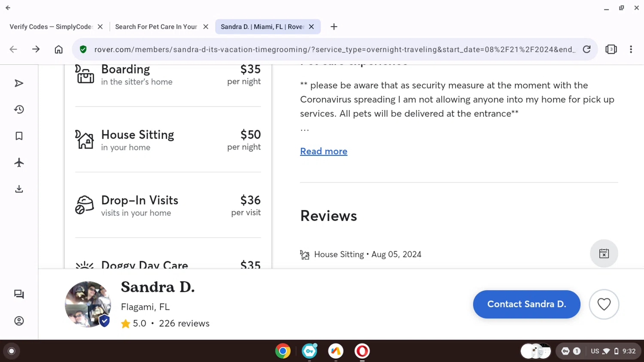Switch to Search For Pet Care tab
The height and width of the screenshot is (362, 644).
[156, 27]
